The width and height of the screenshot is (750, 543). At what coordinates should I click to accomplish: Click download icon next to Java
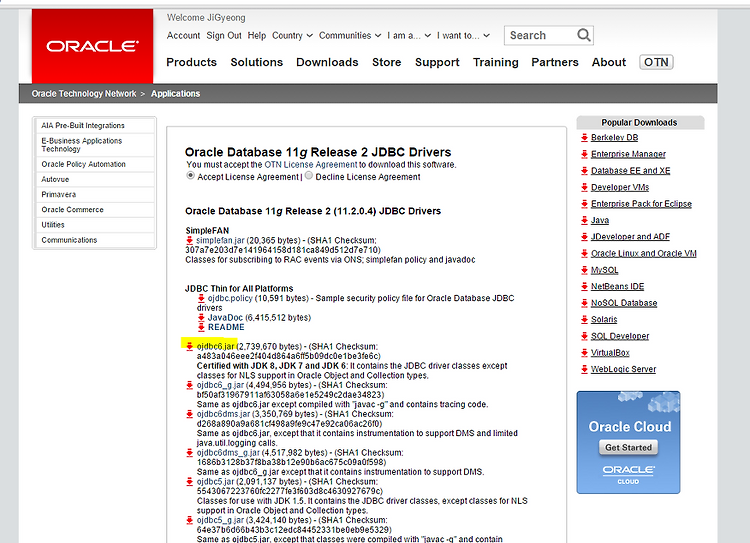coord(584,221)
